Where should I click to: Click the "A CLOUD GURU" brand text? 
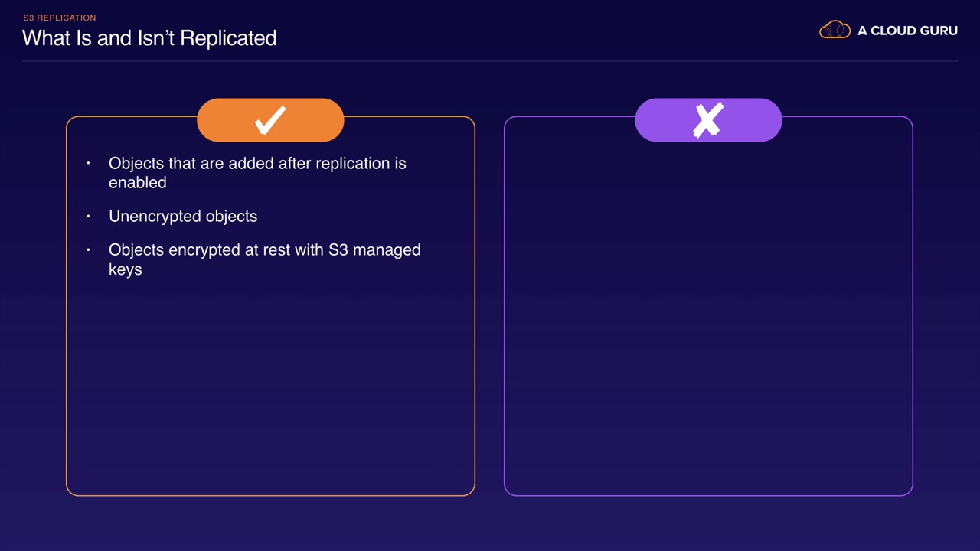coord(907,31)
